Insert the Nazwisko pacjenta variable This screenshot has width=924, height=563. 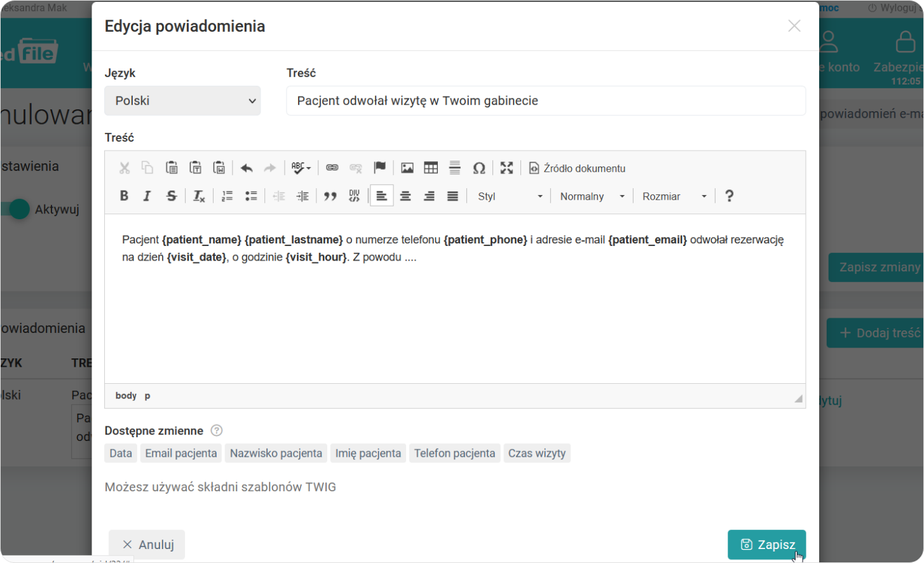[x=276, y=453]
